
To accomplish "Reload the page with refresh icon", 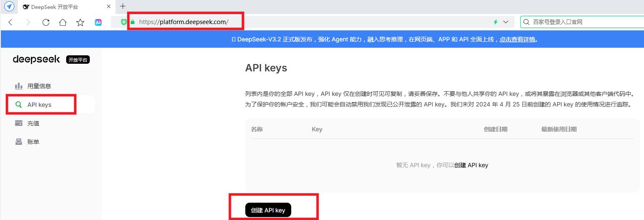I will tap(46, 22).
